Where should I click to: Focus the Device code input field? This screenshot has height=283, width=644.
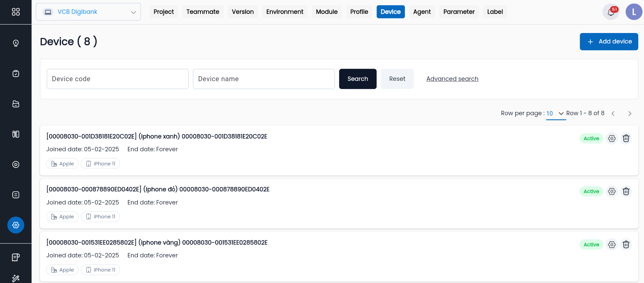point(118,79)
